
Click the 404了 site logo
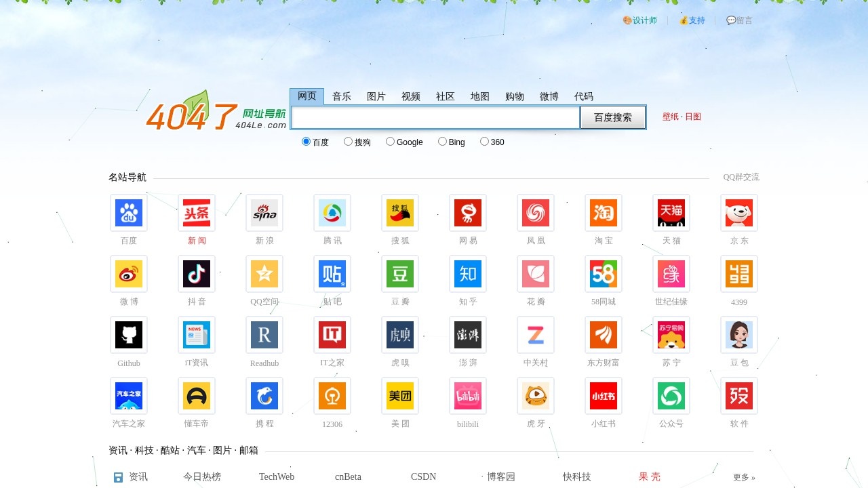pyautogui.click(x=216, y=112)
